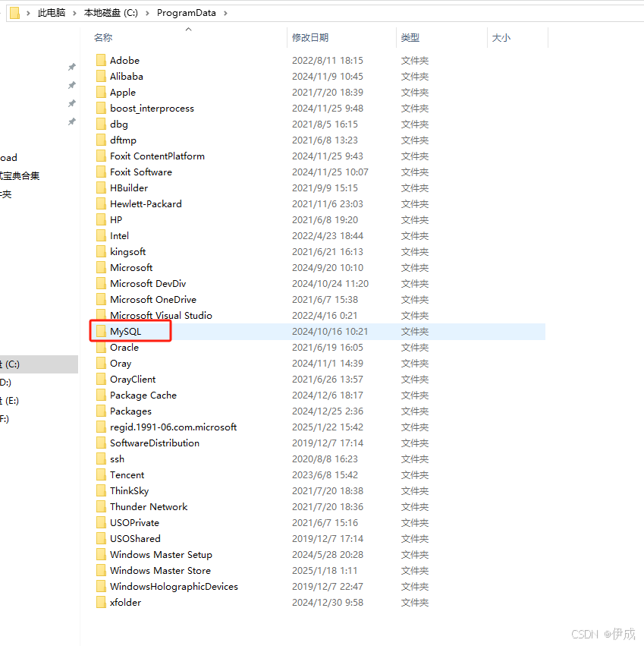Sort by the 名称 column header

103,37
